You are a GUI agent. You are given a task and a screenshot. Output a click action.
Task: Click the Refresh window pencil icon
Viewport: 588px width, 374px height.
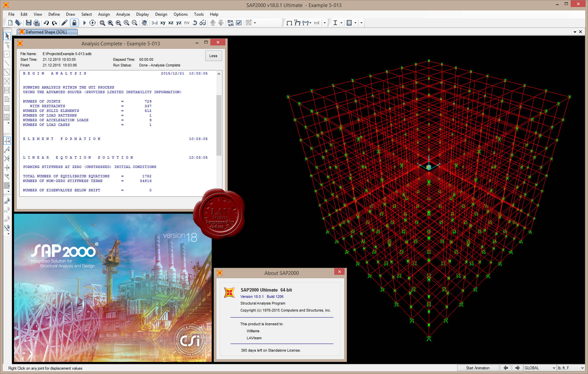coord(64,23)
